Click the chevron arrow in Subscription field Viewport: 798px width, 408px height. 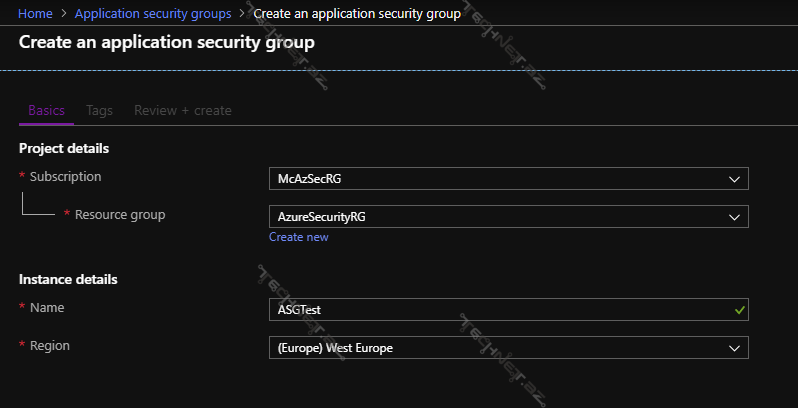[735, 179]
